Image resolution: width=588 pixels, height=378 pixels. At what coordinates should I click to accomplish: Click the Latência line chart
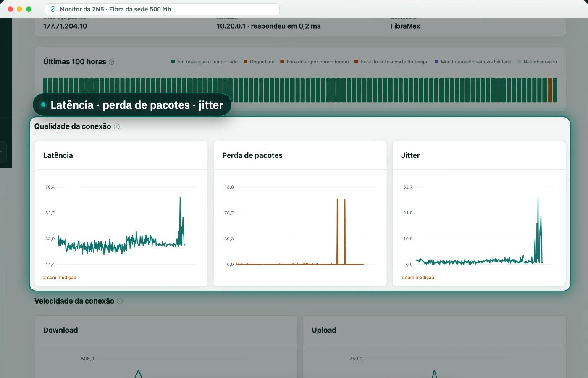[x=121, y=226]
